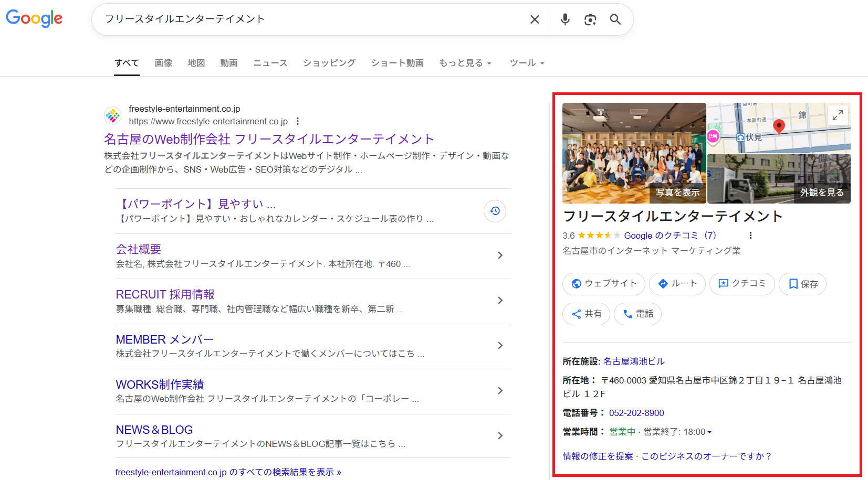
Task: Open more options beside Google reviews
Action: pos(750,236)
